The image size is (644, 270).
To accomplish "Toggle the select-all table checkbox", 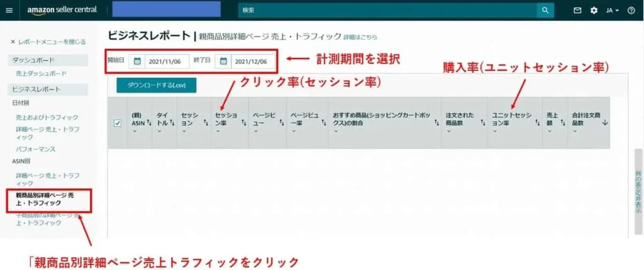I will pyautogui.click(x=118, y=123).
